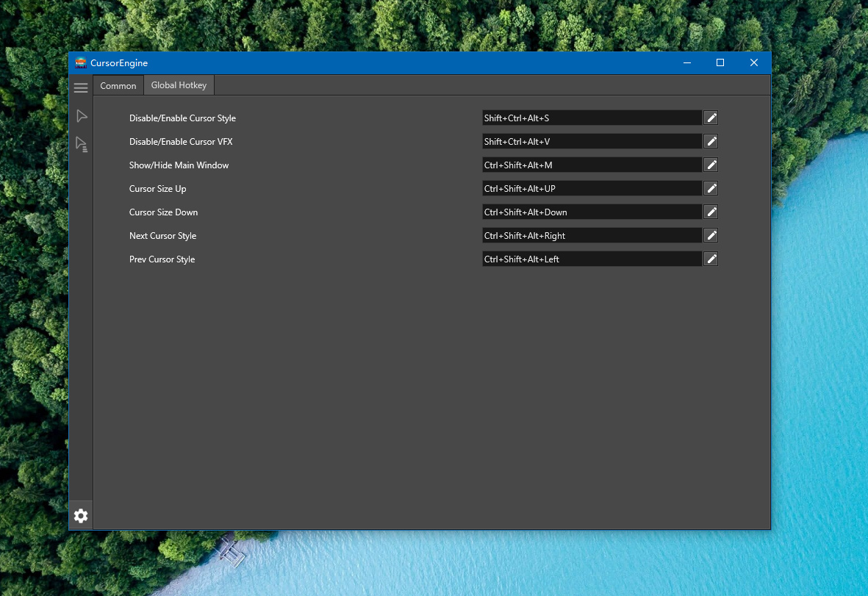The height and width of the screenshot is (596, 868).
Task: Switch to the Common tab
Action: [x=118, y=85]
